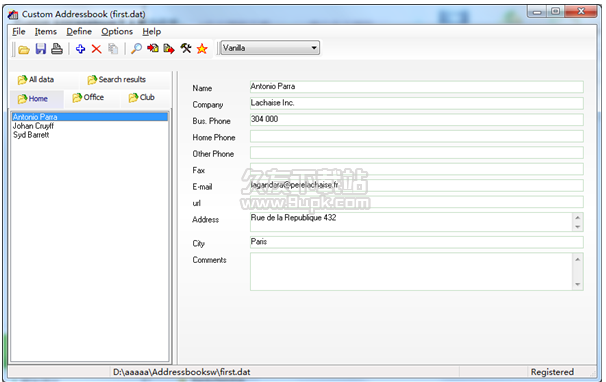Select the Club category tab
The image size is (606, 382).
click(x=141, y=97)
